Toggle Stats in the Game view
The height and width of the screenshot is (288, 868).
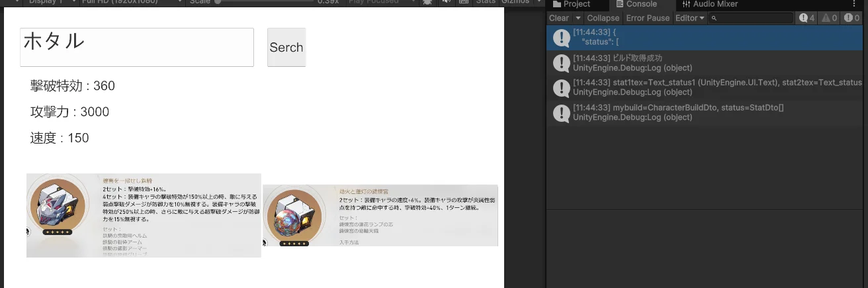click(x=485, y=2)
